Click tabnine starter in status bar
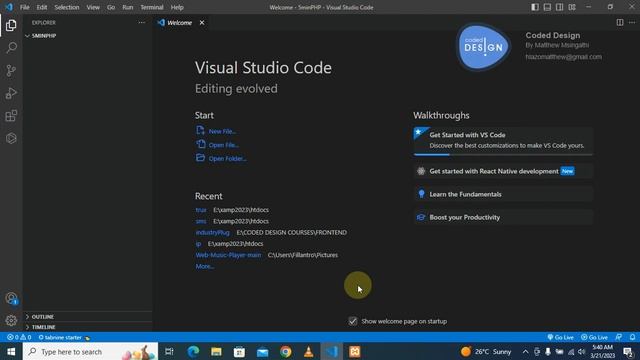 click(x=64, y=338)
